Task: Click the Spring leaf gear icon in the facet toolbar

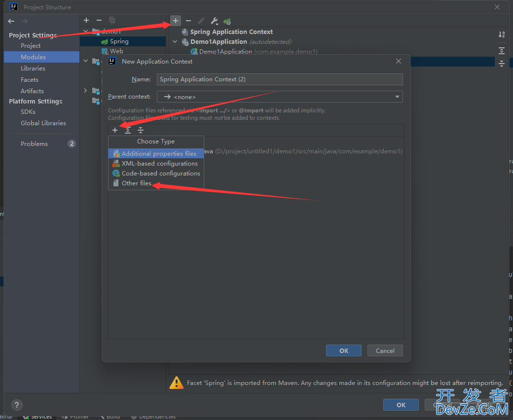Action: pos(227,21)
